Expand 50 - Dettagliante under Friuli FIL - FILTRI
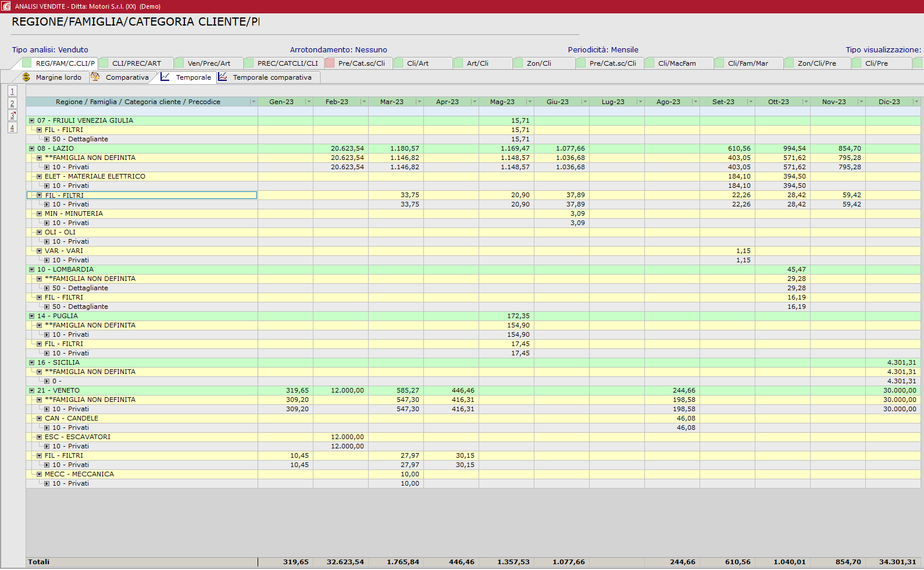The width and height of the screenshot is (924, 570). click(47, 140)
